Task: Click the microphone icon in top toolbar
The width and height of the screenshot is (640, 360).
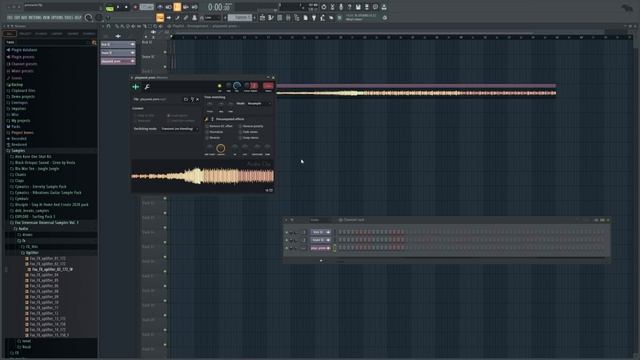Action: tap(341, 7)
